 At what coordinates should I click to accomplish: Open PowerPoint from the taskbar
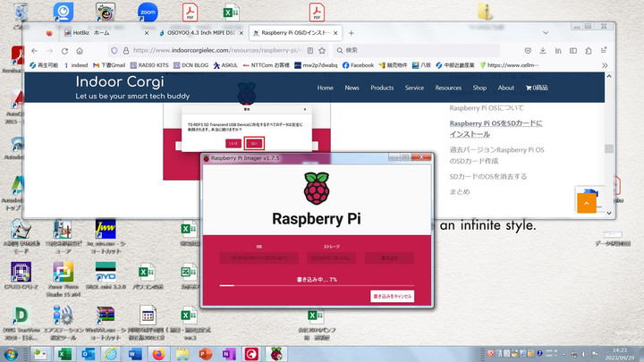tap(205, 354)
